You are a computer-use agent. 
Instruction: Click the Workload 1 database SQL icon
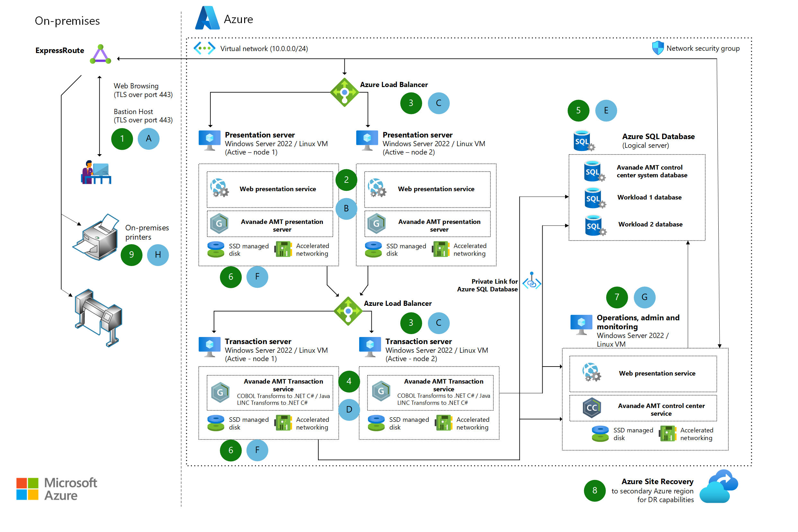[x=595, y=198]
